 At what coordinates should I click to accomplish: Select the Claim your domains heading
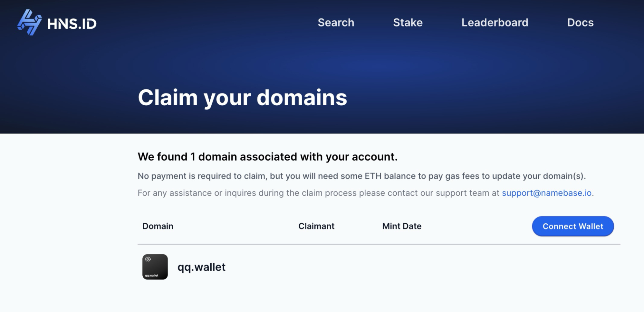click(243, 98)
